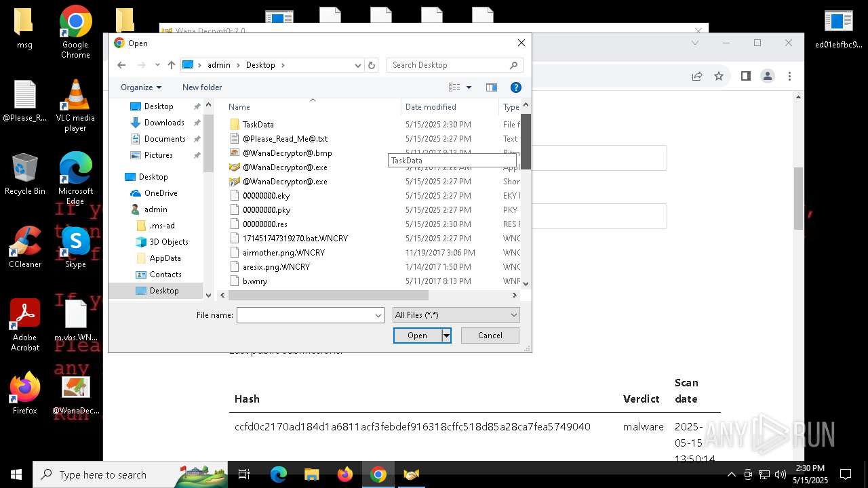This screenshot has height=488, width=868.
Task: Cancel the Open dialog
Action: pos(490,335)
